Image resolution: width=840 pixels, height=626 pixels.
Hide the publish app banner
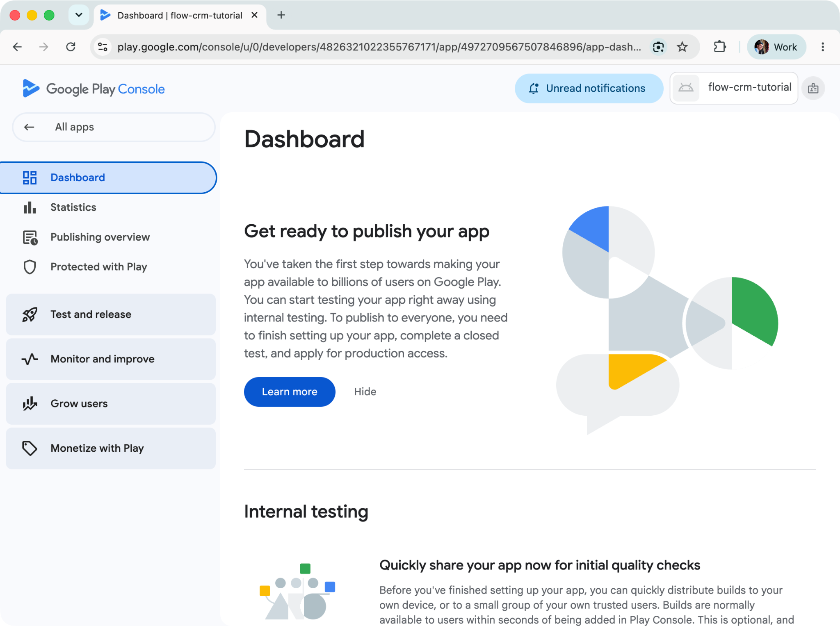(x=365, y=392)
